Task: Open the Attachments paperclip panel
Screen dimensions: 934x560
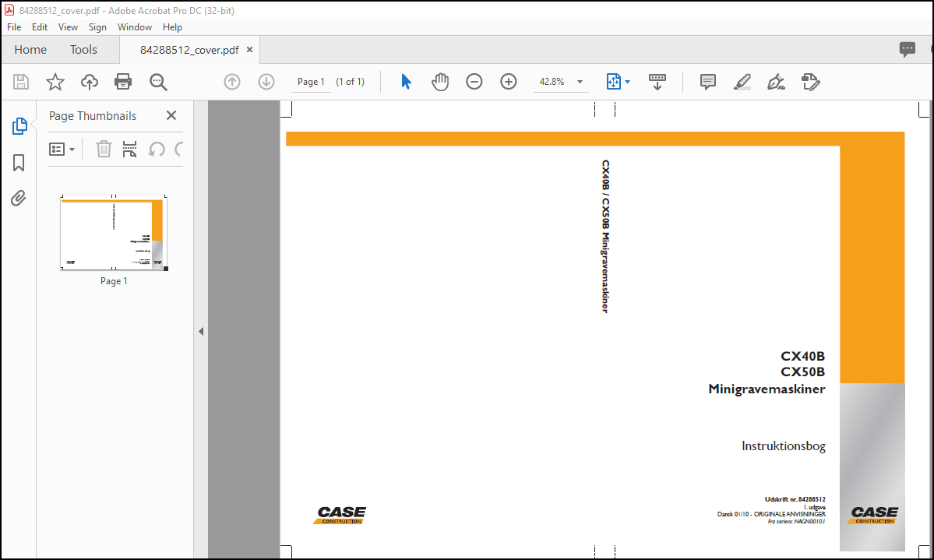Action: point(19,198)
